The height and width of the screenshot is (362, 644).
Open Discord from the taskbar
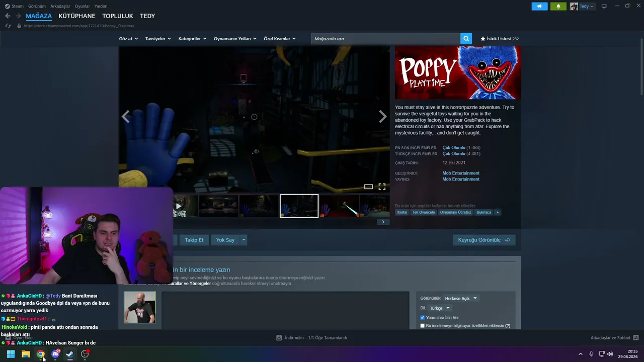pyautogui.click(x=55, y=354)
